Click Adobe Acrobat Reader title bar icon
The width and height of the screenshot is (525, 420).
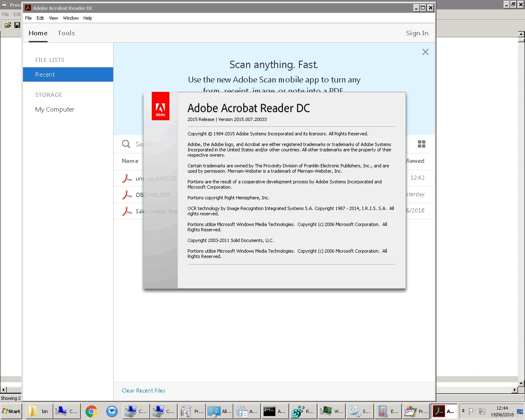tap(28, 8)
